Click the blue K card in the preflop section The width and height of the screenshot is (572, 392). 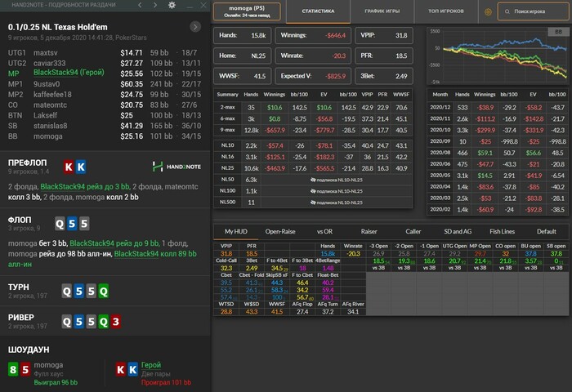point(81,167)
